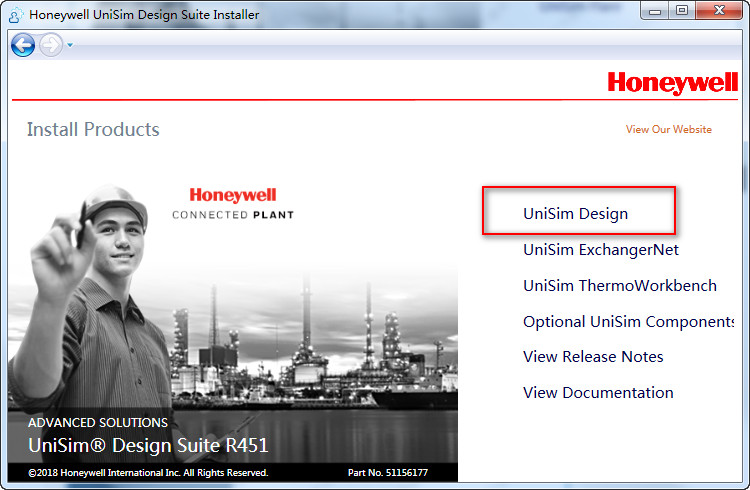Click the red Honeywell logo at top right
The image size is (750, 490).
point(672,83)
